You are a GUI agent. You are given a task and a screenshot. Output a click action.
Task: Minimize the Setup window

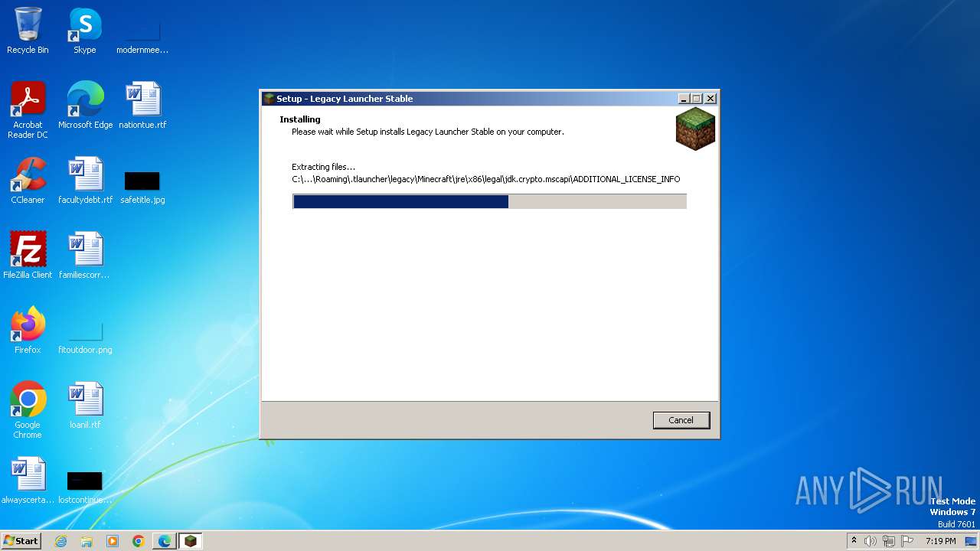(684, 99)
